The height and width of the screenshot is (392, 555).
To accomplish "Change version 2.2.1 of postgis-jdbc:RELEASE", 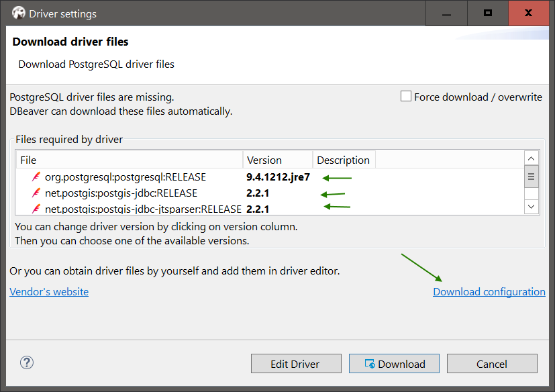I will coord(258,193).
